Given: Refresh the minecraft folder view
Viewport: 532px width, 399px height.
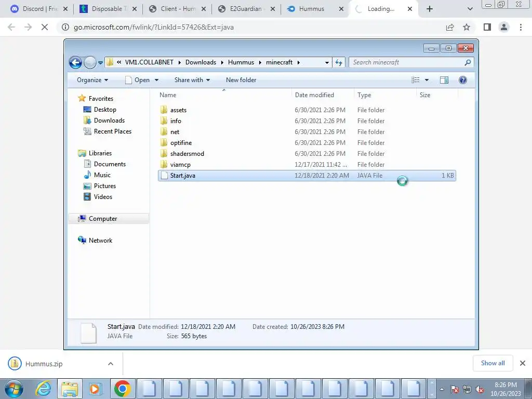Looking at the screenshot, I should [339, 62].
